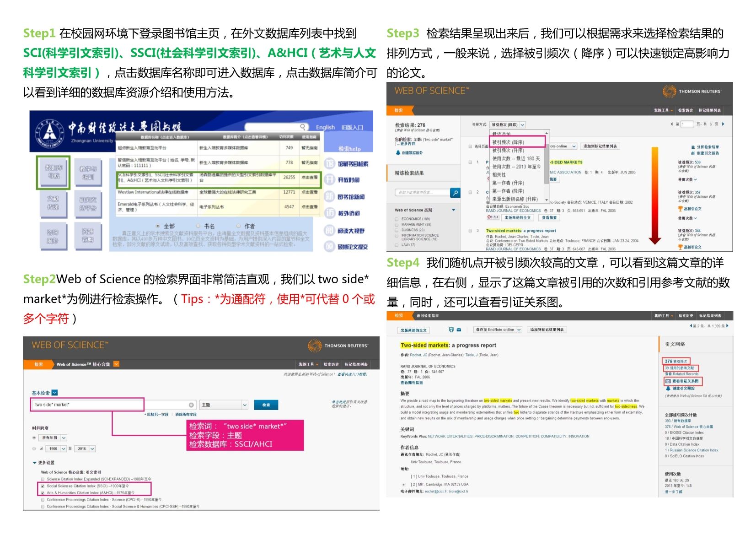The height and width of the screenshot is (535, 756).
Task: Click the English language link on library homepage
Action: coord(325,127)
